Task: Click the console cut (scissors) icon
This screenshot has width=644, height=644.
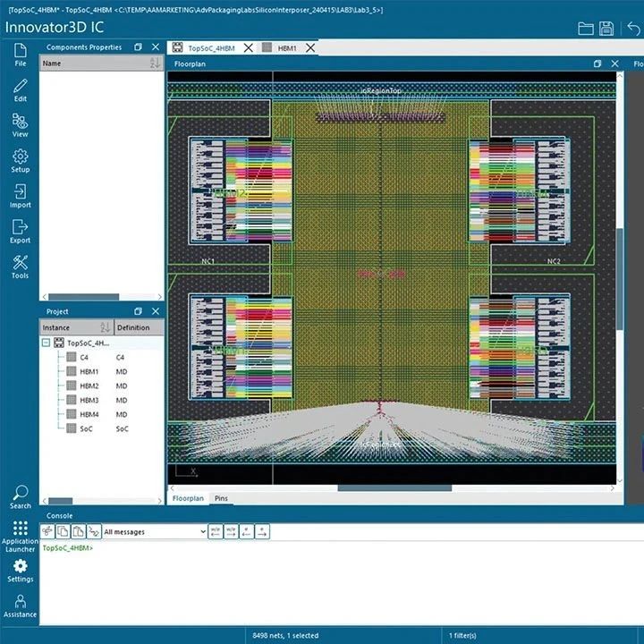Action: (x=47, y=531)
